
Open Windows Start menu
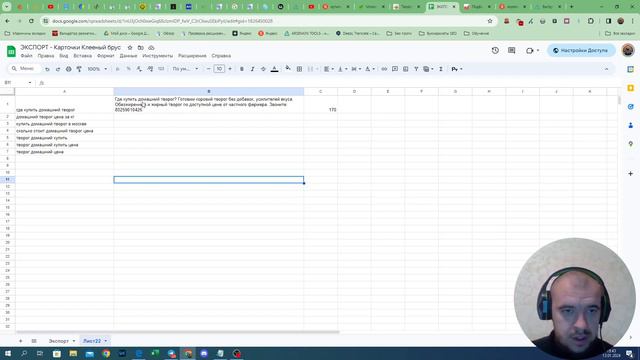pyautogui.click(x=8, y=353)
